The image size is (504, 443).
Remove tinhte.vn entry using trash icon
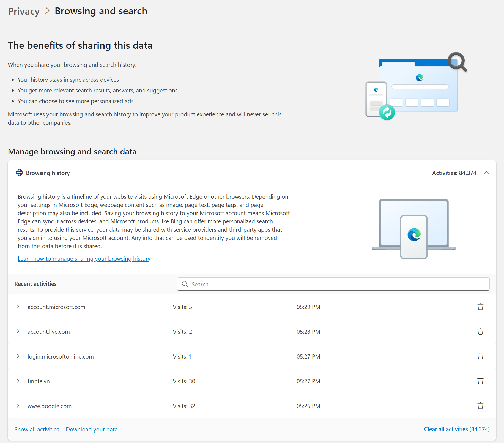tap(480, 381)
